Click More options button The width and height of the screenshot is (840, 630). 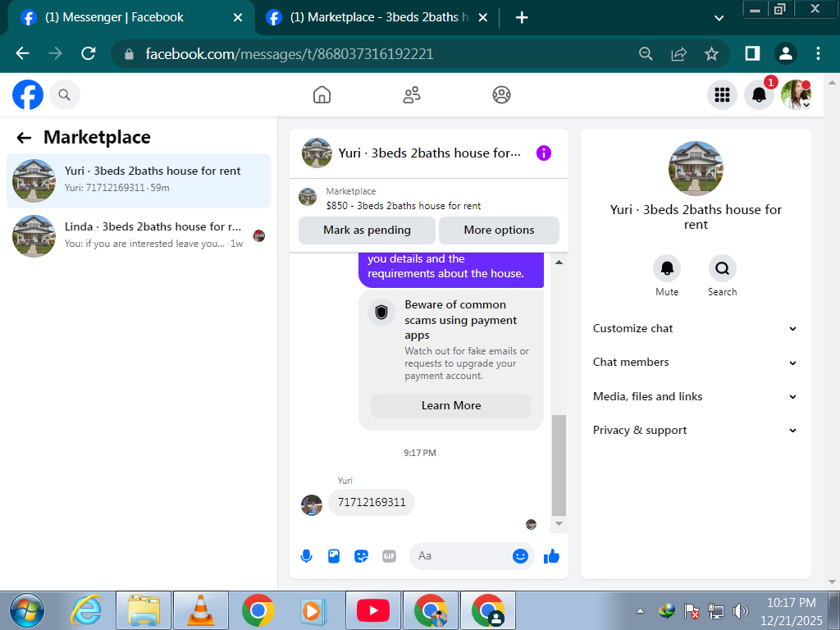point(499,231)
